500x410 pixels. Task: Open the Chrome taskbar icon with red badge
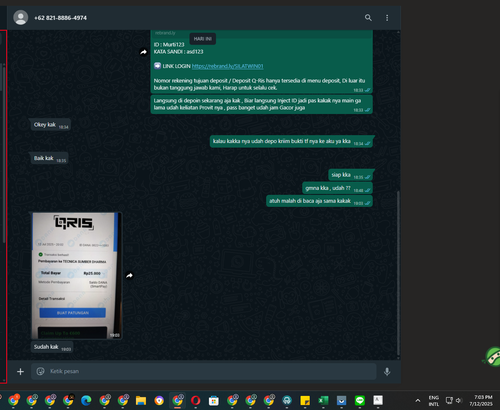click(14, 400)
